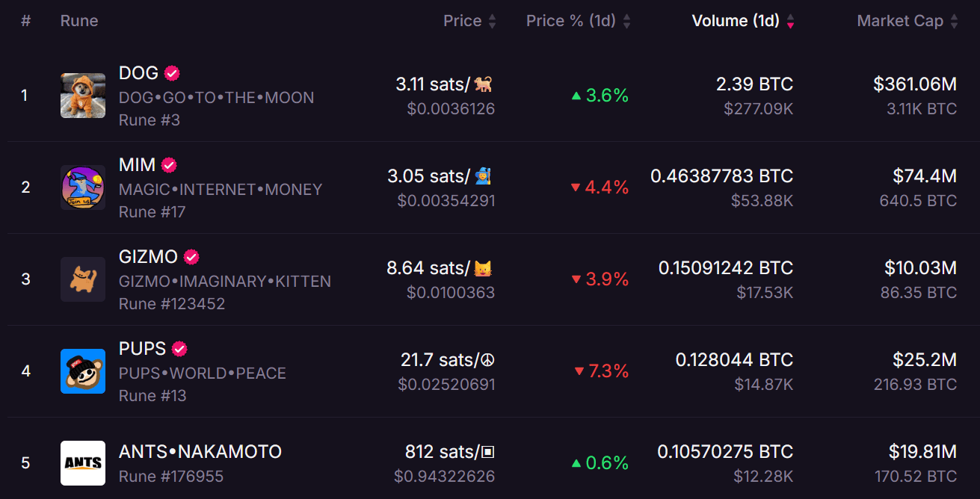Click the verified badge next to GIZMO
Viewport: 980px width, 499px height.
point(191,257)
